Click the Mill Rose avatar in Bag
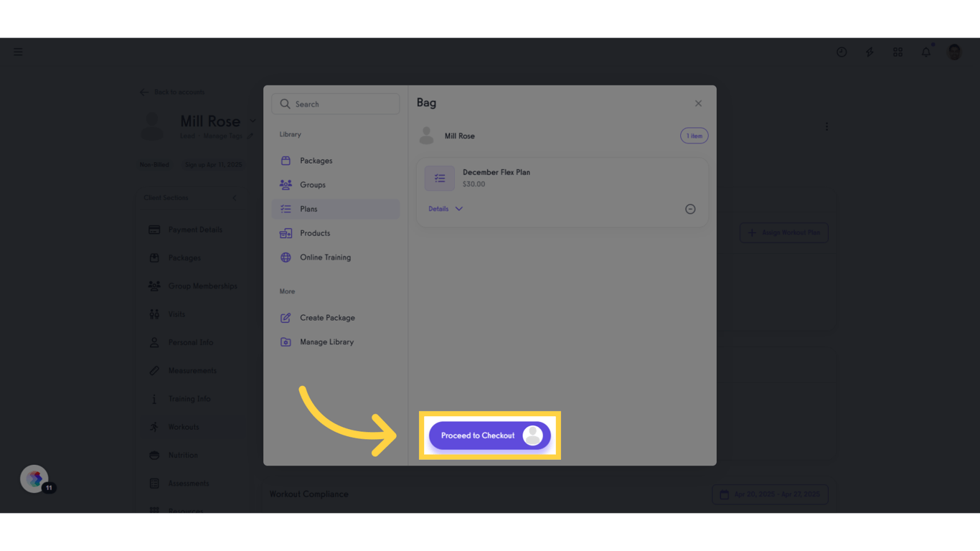The width and height of the screenshot is (980, 551). [x=427, y=136]
